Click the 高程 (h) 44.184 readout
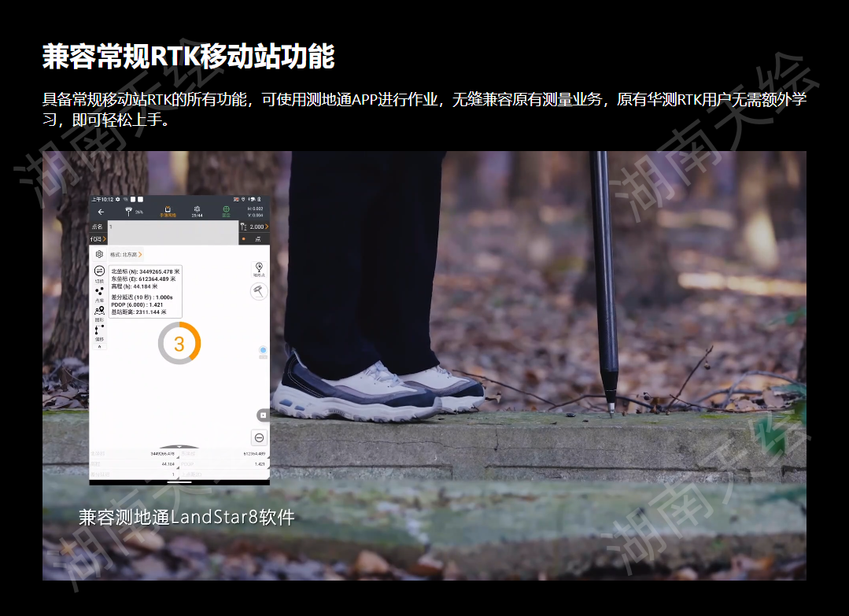This screenshot has height=616, width=849. [135, 286]
